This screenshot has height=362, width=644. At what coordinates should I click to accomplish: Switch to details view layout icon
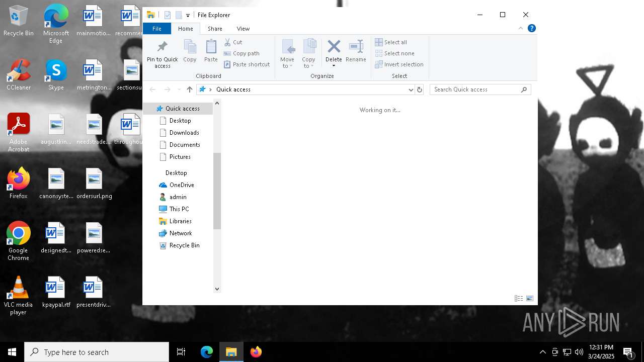tap(519, 298)
